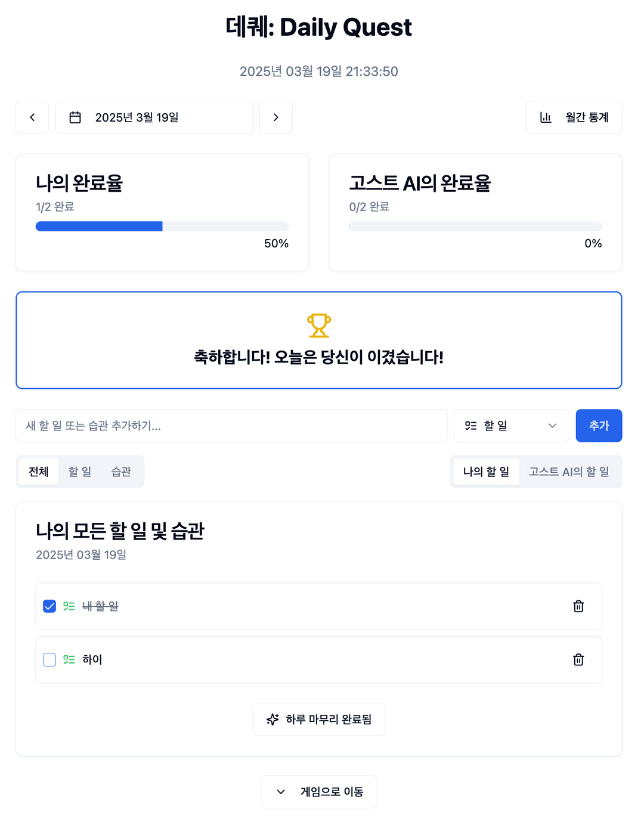Open 월간 통계 monthly statistics
This screenshot has height=834, width=644.
point(574,117)
